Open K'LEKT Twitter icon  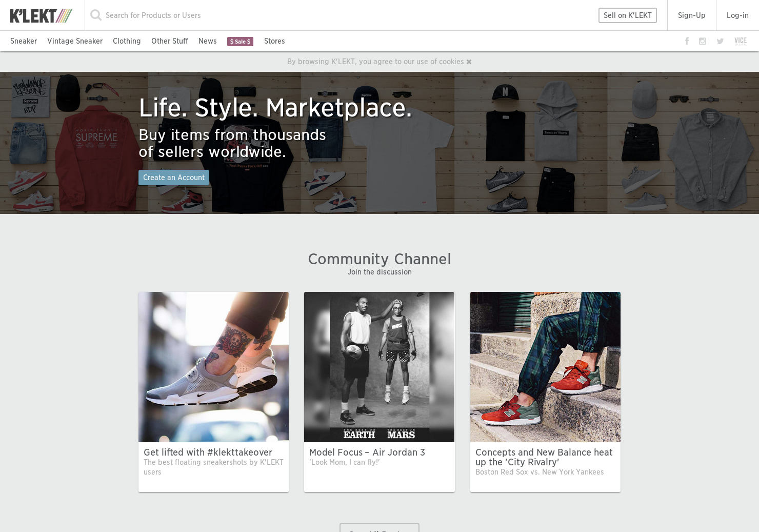720,41
